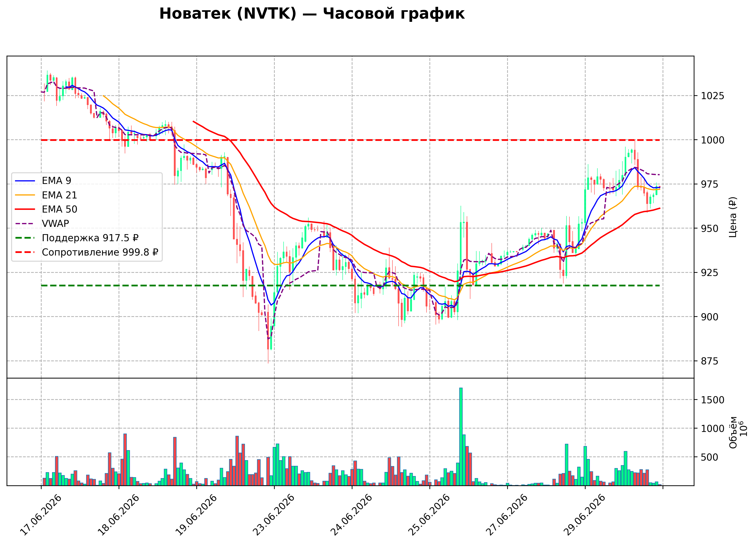The width and height of the screenshot is (756, 544).
Task: Click the orange EMA 21 line sample in legend
Action: pos(25,195)
